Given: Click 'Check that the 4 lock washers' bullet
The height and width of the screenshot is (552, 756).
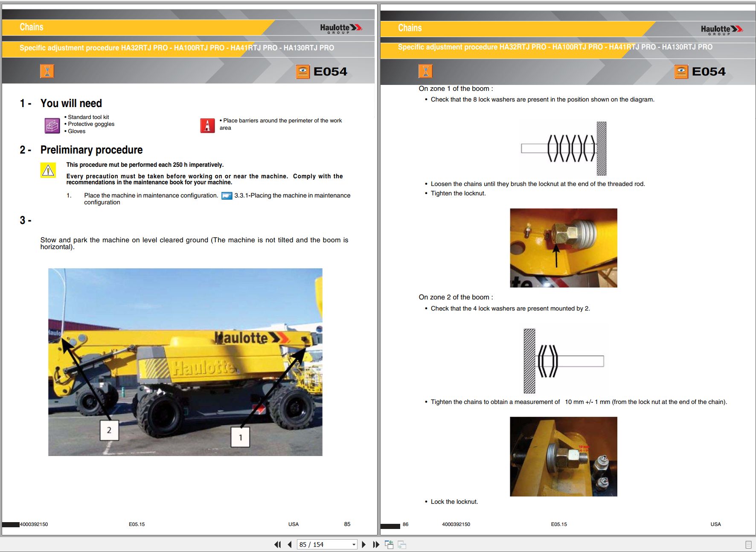Looking at the screenshot, I should 510,308.
